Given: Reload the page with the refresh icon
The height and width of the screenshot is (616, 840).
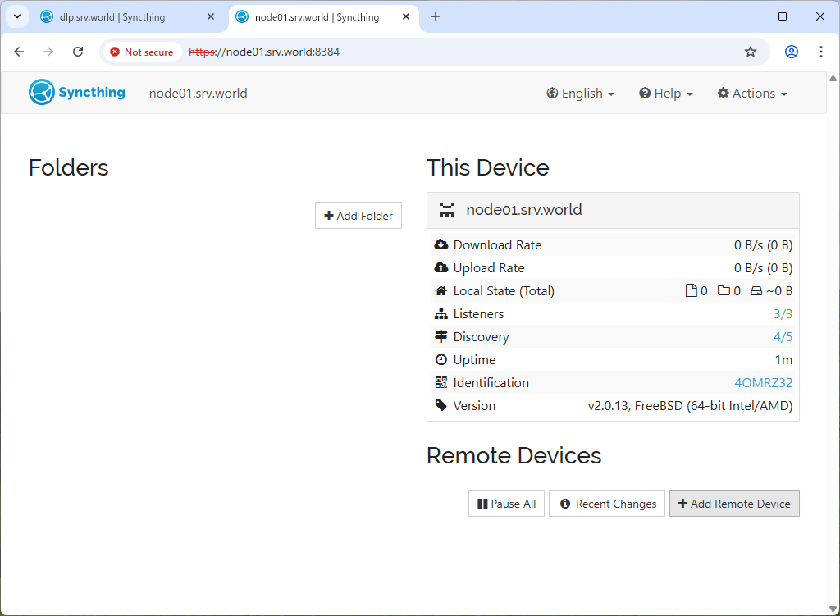Looking at the screenshot, I should (x=78, y=52).
